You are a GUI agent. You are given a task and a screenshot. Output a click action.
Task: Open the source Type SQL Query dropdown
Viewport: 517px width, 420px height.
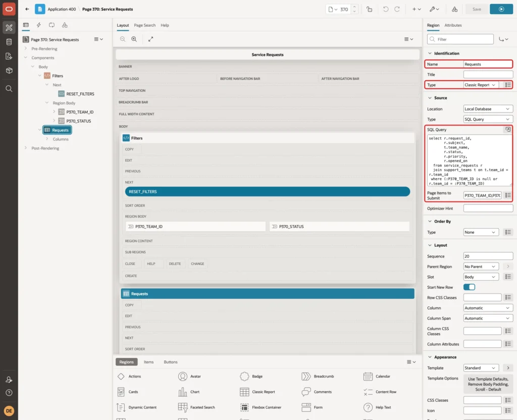click(488, 119)
